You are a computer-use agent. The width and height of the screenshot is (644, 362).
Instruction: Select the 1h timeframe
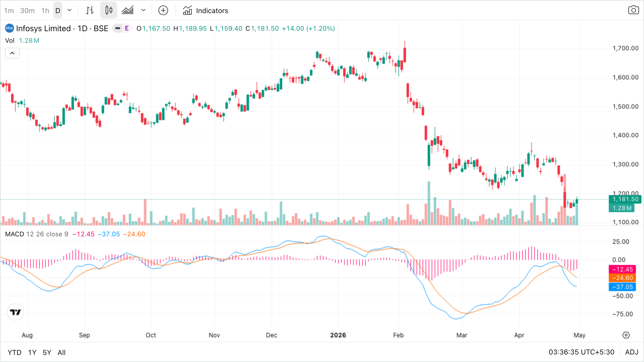click(x=45, y=11)
